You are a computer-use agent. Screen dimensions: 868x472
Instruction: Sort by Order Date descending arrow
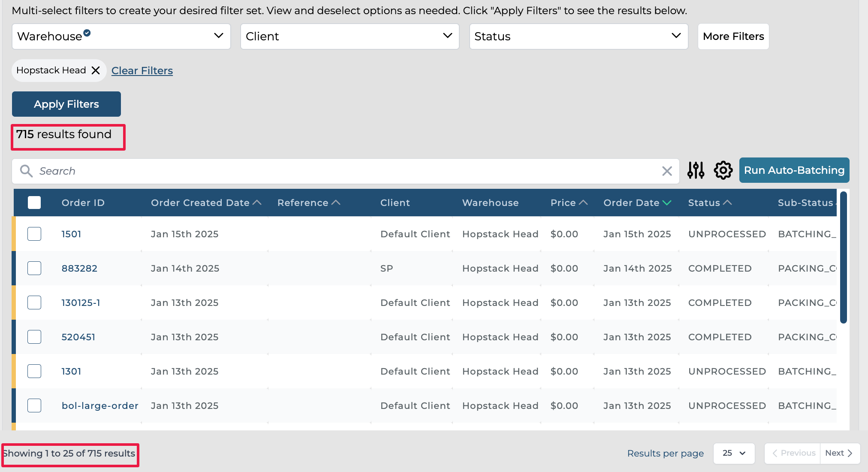click(x=667, y=203)
